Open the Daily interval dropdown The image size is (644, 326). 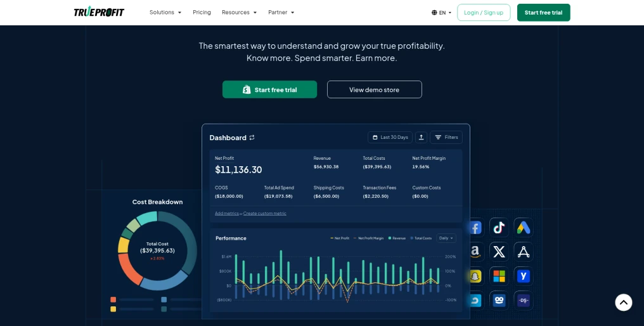(446, 238)
